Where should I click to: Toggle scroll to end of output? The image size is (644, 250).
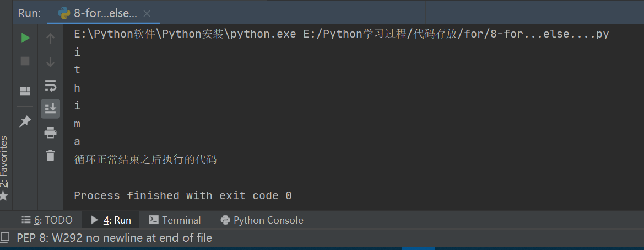(x=50, y=108)
